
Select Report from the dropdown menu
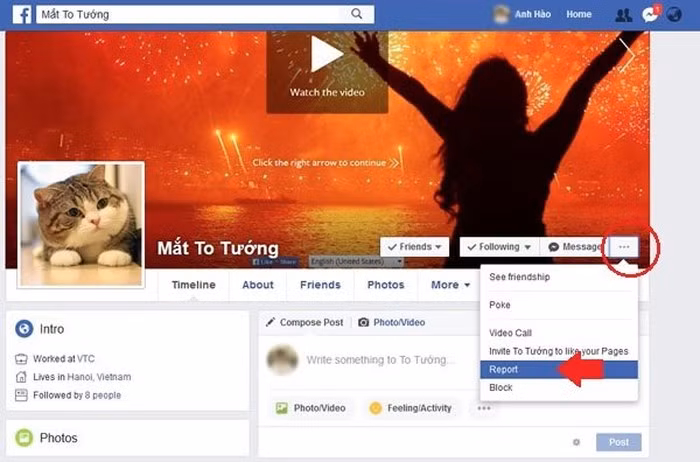(504, 369)
